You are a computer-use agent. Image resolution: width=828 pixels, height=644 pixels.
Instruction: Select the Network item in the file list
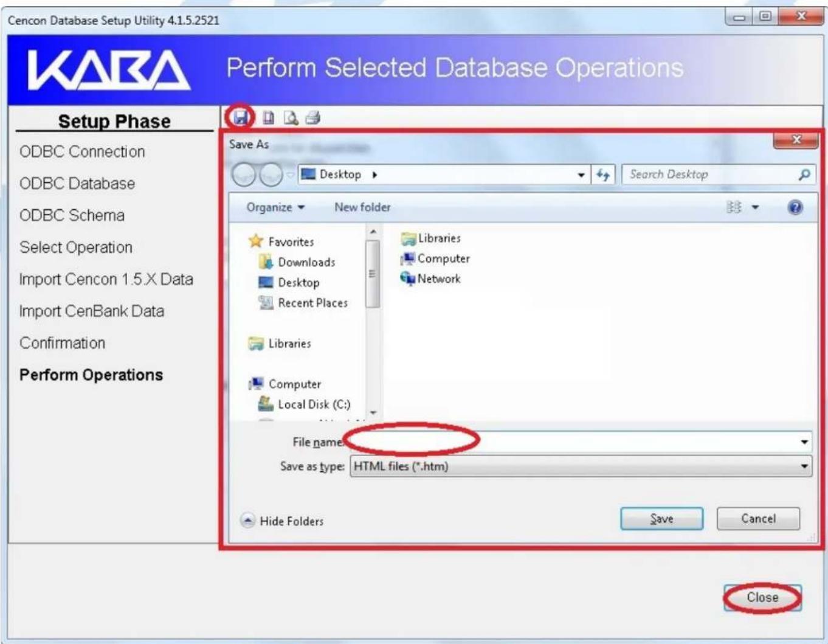(430, 279)
